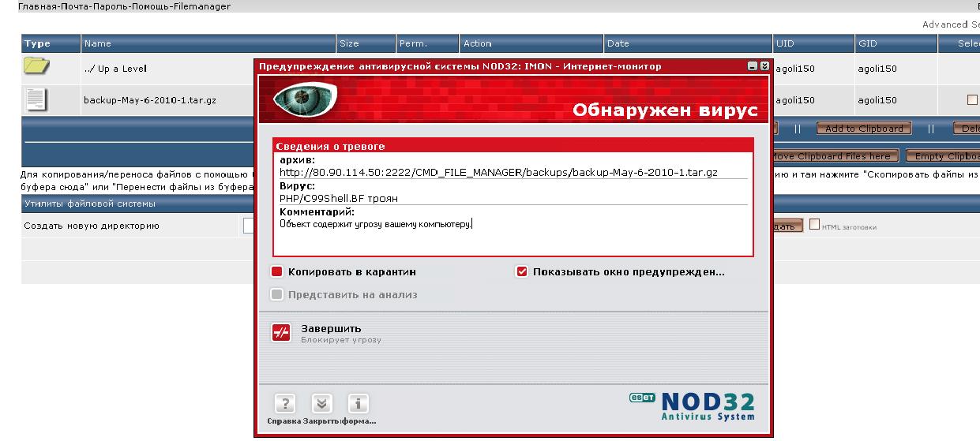This screenshot has height=441, width=980.
Task: Toggle Копировать в карантин checkbox
Action: [277, 271]
